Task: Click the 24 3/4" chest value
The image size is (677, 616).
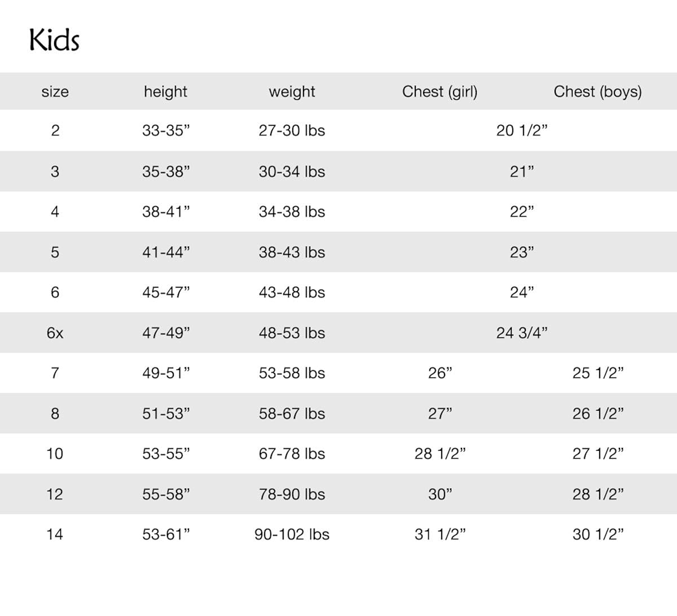Action: point(522,333)
